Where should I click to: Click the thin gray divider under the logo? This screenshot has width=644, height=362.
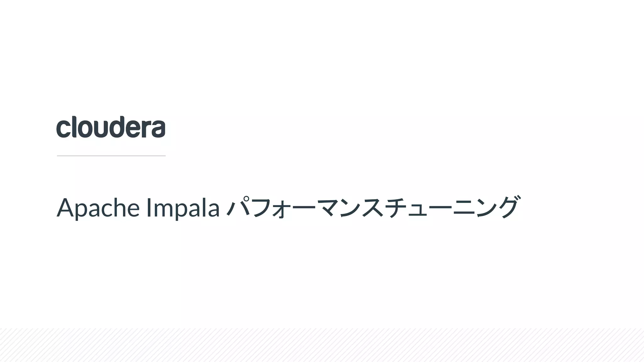[111, 156]
